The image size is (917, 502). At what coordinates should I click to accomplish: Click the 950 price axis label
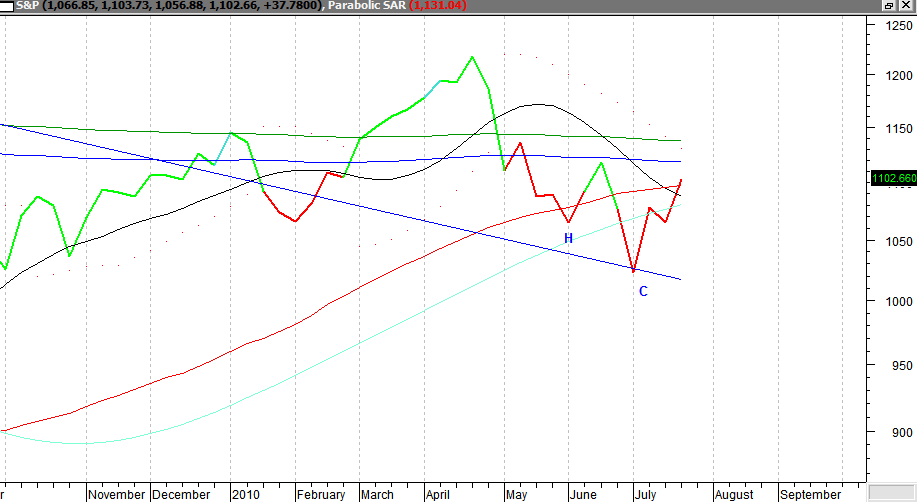pos(902,366)
